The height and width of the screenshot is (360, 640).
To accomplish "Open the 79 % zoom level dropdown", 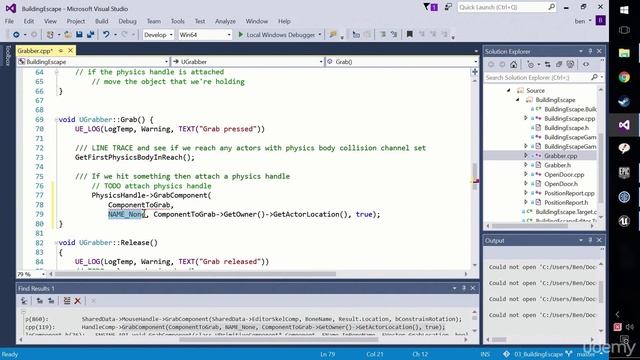I will 31,274.
